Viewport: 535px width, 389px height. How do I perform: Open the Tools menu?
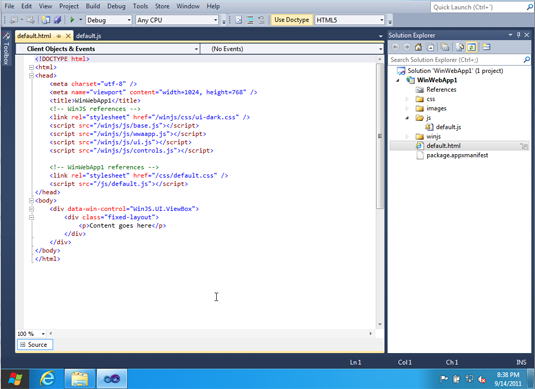click(x=140, y=6)
